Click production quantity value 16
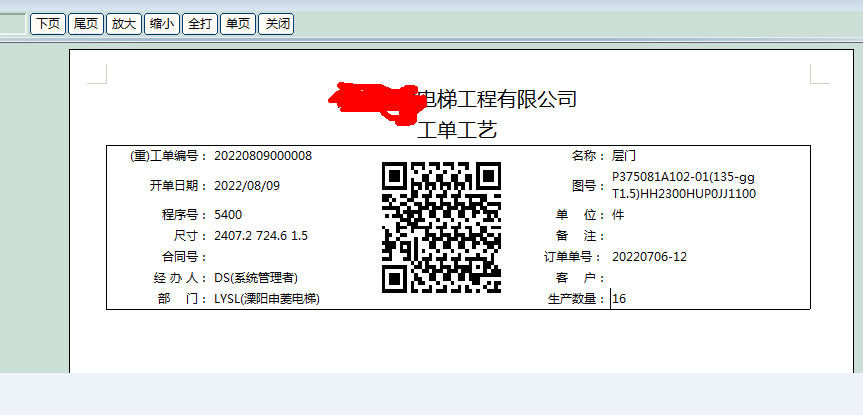The image size is (863, 415). point(619,299)
